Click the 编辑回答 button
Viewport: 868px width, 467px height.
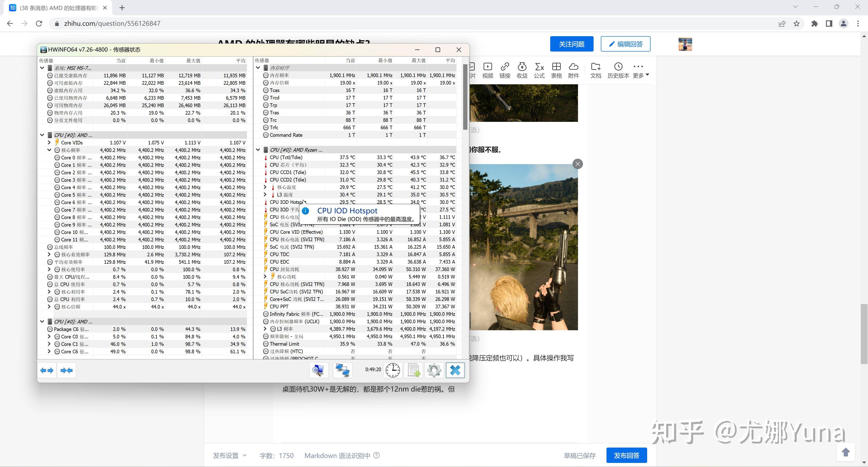tap(625, 44)
